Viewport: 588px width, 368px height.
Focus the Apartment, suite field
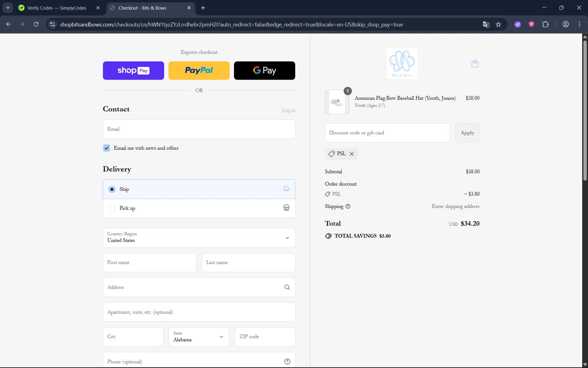199,312
